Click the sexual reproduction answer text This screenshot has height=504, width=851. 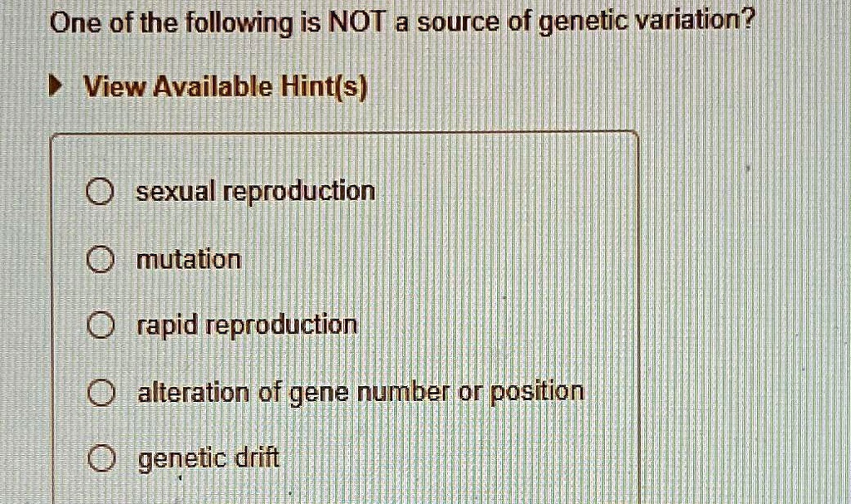[x=255, y=191]
